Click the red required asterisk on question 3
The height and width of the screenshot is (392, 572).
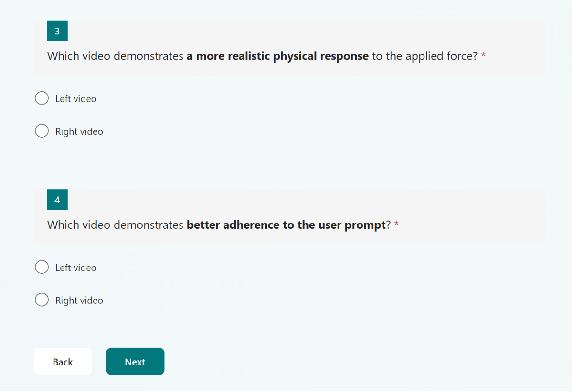pos(483,55)
